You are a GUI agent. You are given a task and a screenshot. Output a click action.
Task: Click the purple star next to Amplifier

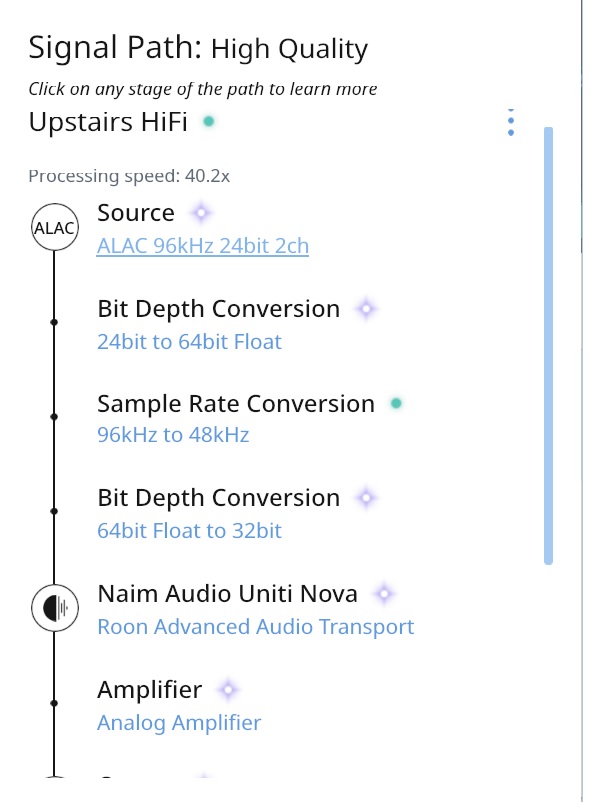click(228, 690)
